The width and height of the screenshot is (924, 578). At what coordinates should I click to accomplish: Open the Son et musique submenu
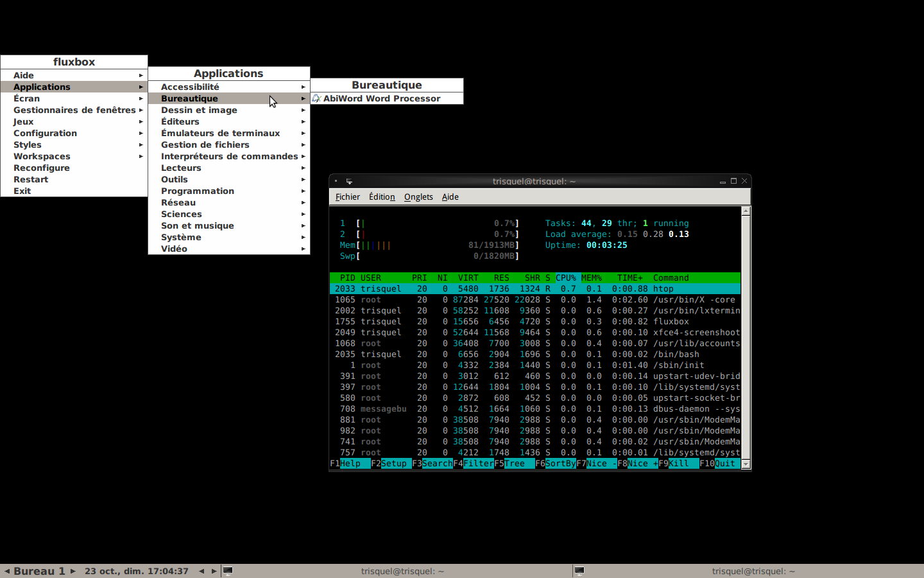(229, 225)
